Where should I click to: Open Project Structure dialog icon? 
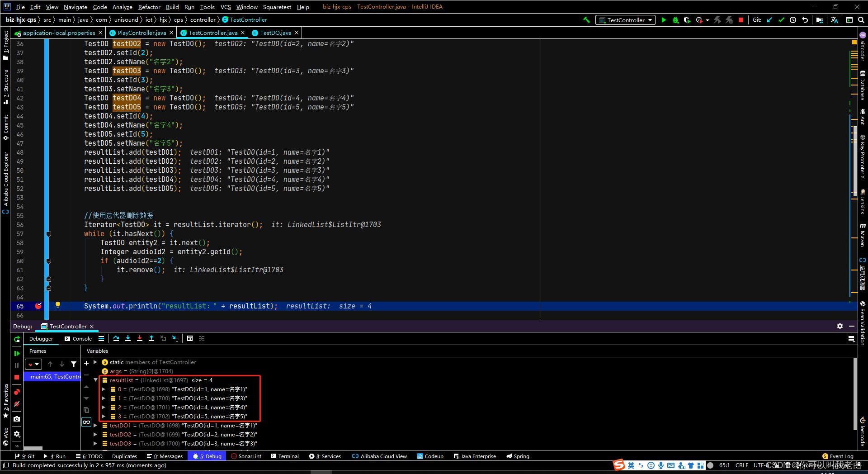tap(820, 20)
